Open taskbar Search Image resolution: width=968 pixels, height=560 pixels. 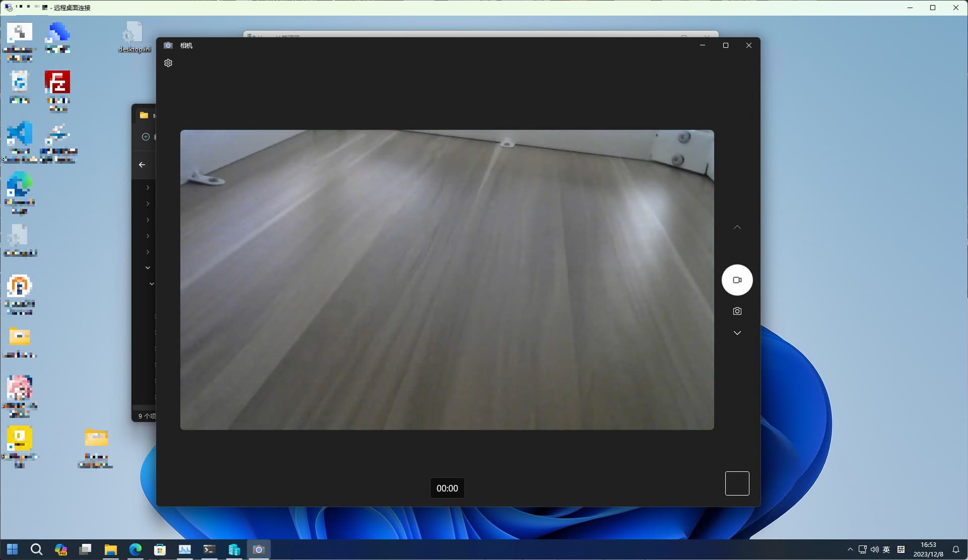coord(36,549)
